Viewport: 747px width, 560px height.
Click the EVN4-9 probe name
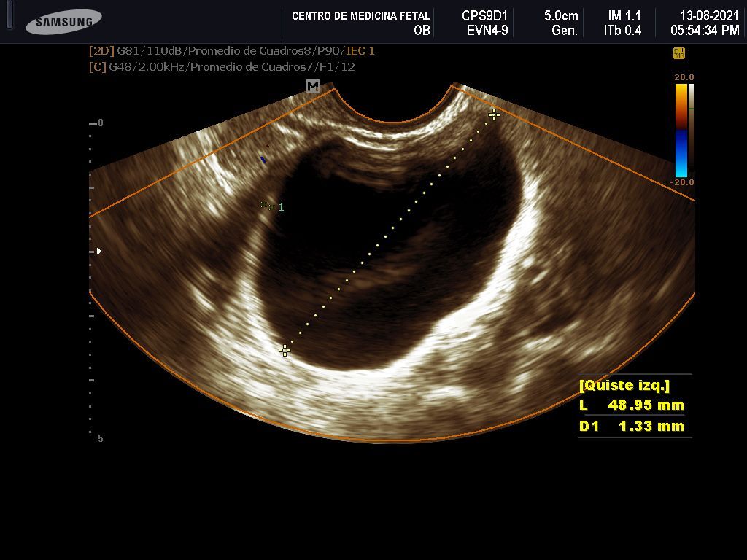[487, 31]
